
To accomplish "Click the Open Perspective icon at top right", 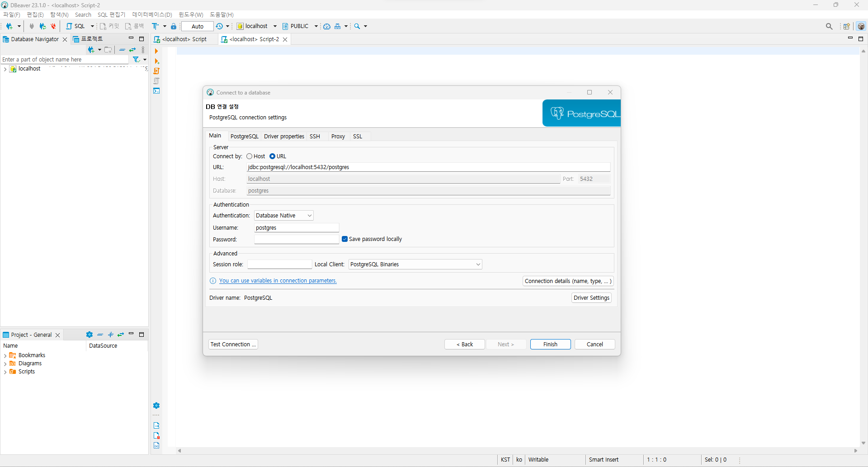I will [x=847, y=26].
